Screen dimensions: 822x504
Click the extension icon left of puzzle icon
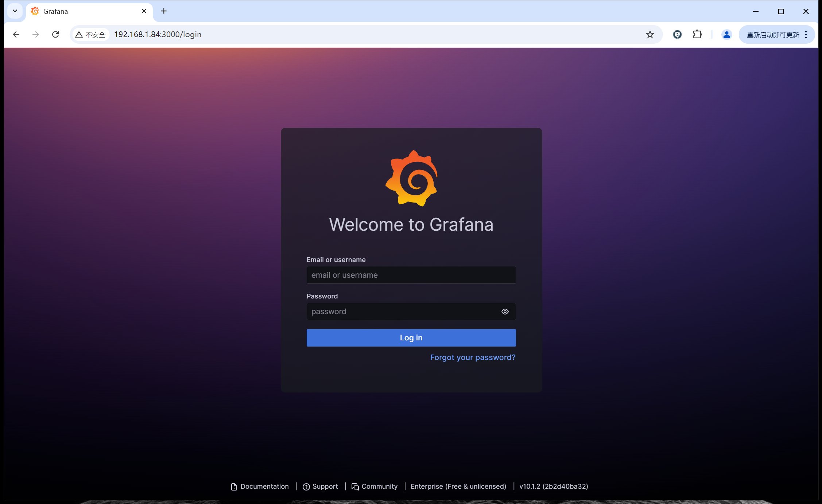click(677, 35)
